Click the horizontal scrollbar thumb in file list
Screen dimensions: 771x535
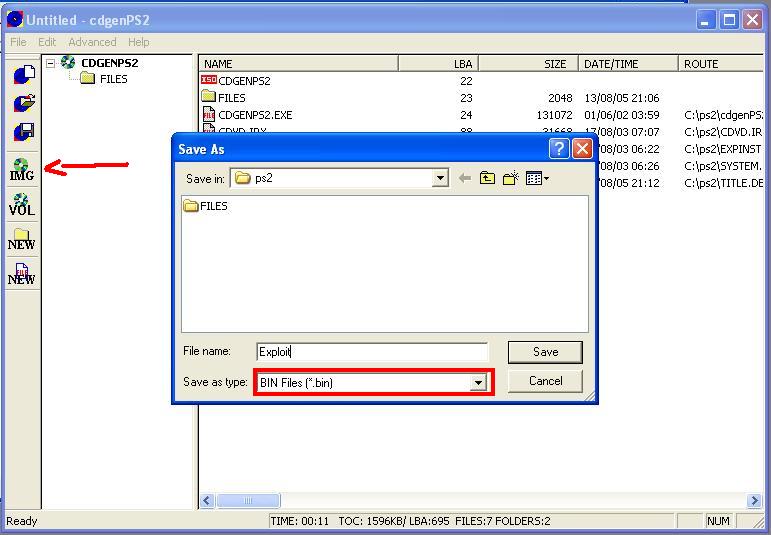pyautogui.click(x=247, y=501)
